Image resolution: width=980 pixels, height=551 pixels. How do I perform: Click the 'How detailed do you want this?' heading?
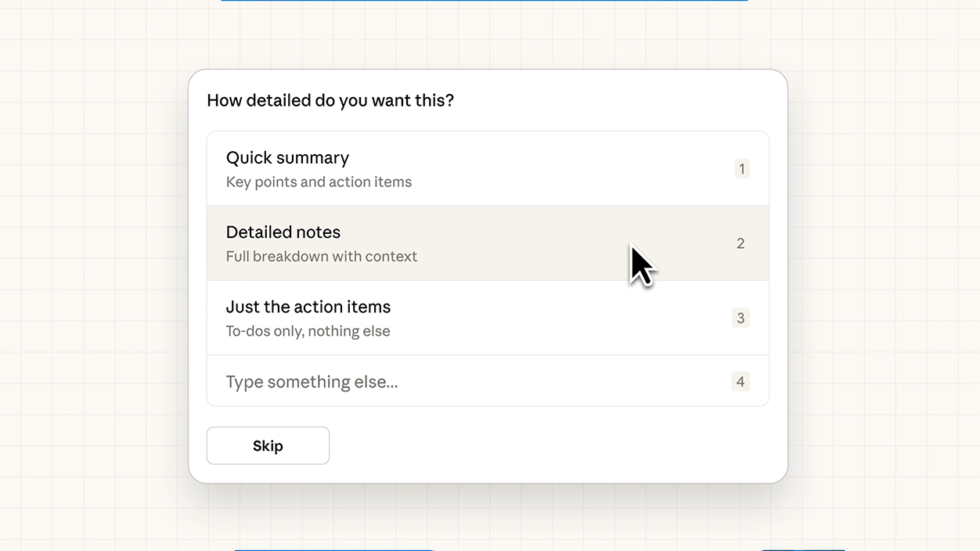click(x=330, y=101)
